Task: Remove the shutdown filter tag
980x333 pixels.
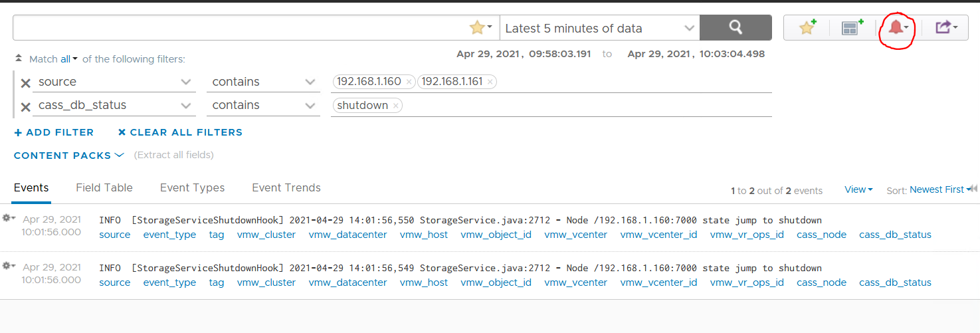Action: point(395,106)
